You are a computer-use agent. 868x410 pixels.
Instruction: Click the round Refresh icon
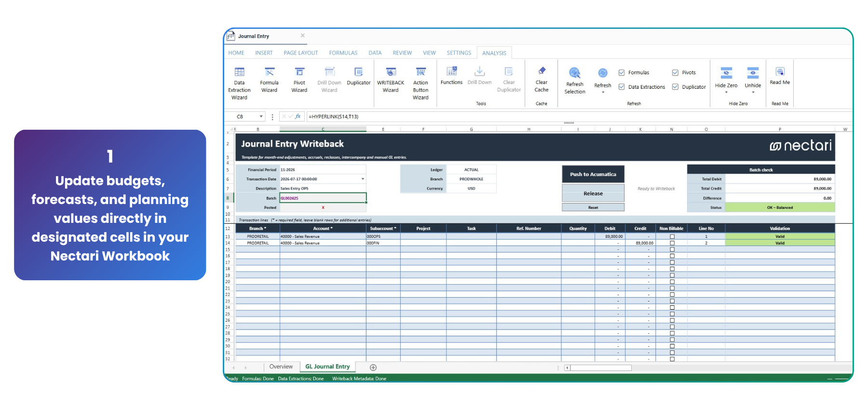pyautogui.click(x=603, y=73)
